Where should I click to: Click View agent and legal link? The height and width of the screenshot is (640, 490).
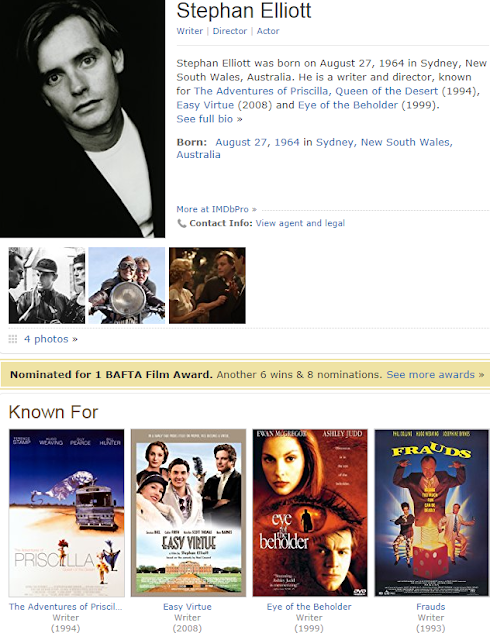pyautogui.click(x=300, y=223)
